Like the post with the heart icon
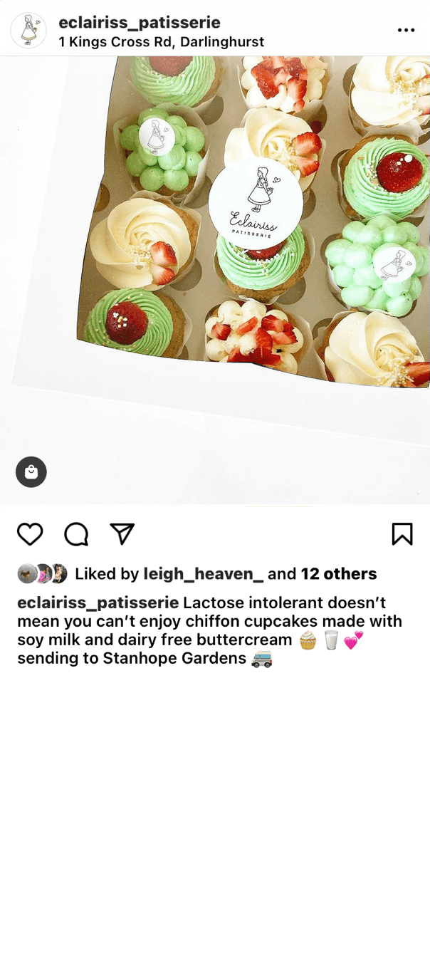Viewport: 430px width, 980px height. (x=30, y=533)
